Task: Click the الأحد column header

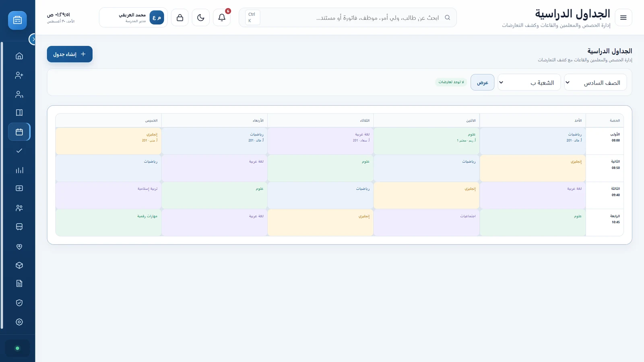Action: tap(533, 121)
